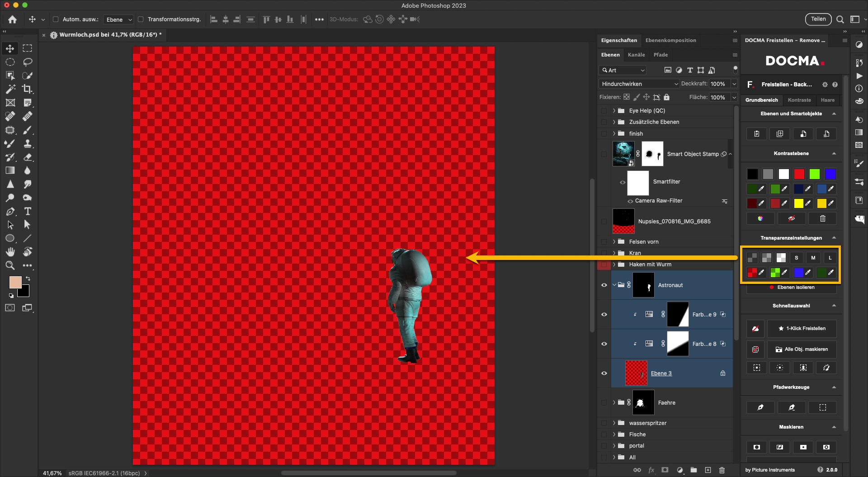
Task: Enable the Autom. ausw. checkbox
Action: 56,19
